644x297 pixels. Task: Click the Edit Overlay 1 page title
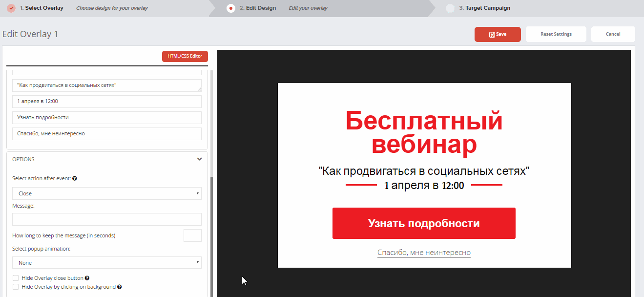(30, 34)
